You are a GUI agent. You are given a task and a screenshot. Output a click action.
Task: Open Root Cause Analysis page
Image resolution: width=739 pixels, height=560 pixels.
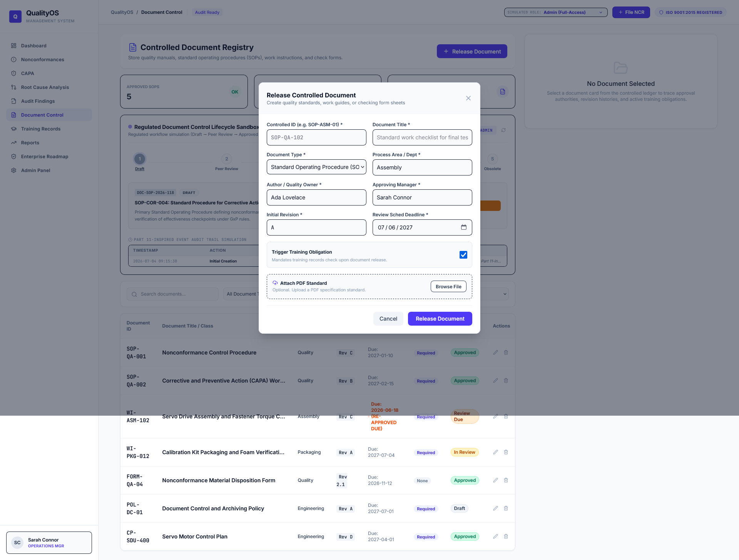[x=49, y=87]
